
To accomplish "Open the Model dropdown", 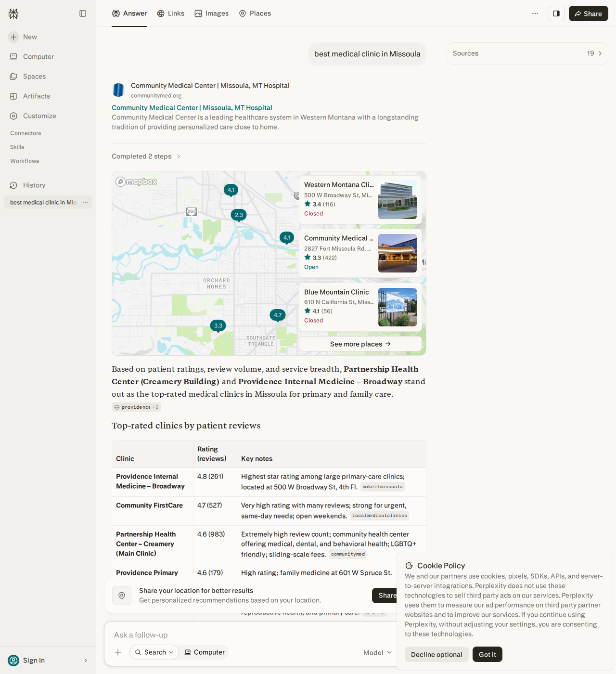I will 377,652.
